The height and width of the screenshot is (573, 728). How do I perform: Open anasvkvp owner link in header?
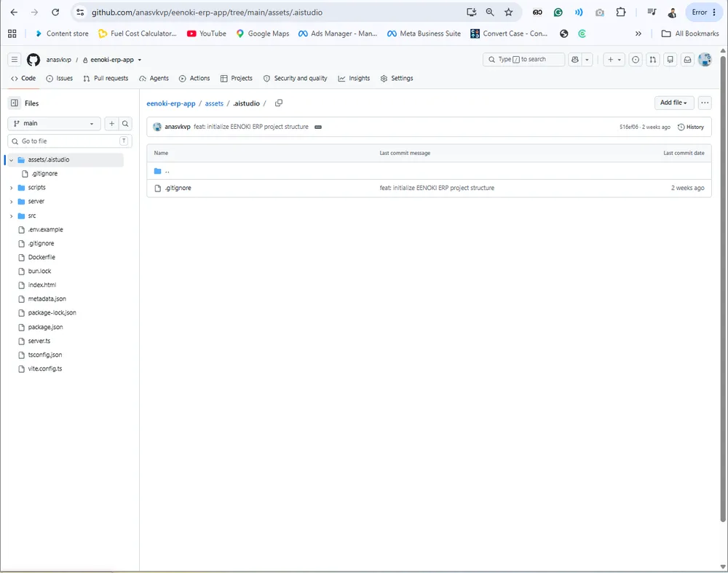[58, 60]
